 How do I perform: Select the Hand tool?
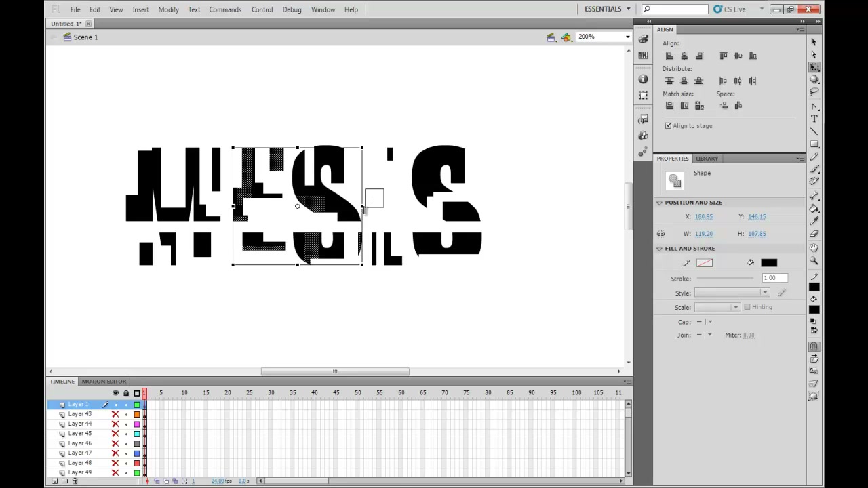tap(814, 249)
